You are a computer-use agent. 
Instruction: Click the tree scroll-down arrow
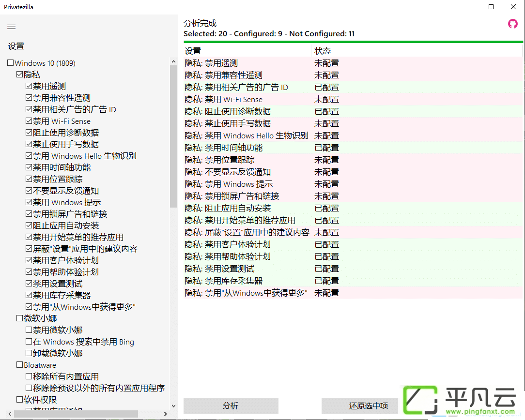(173, 405)
